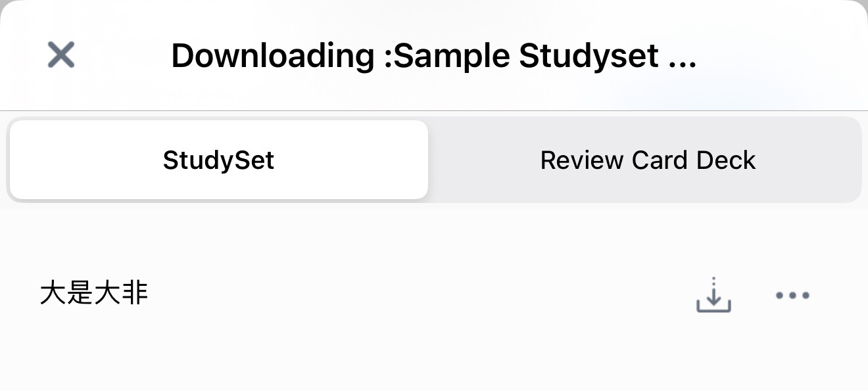The width and height of the screenshot is (868, 391).
Task: Download the 大是大非 study set
Action: [x=713, y=294]
